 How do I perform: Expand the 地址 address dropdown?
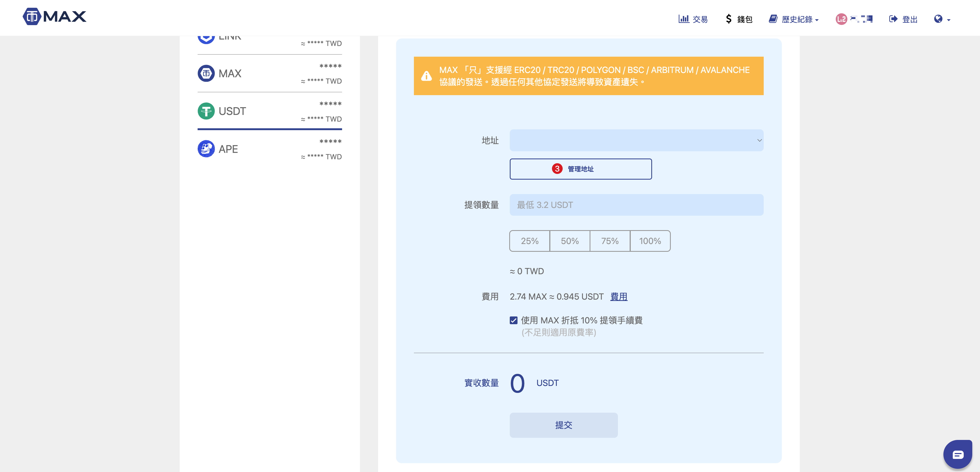tap(636, 141)
